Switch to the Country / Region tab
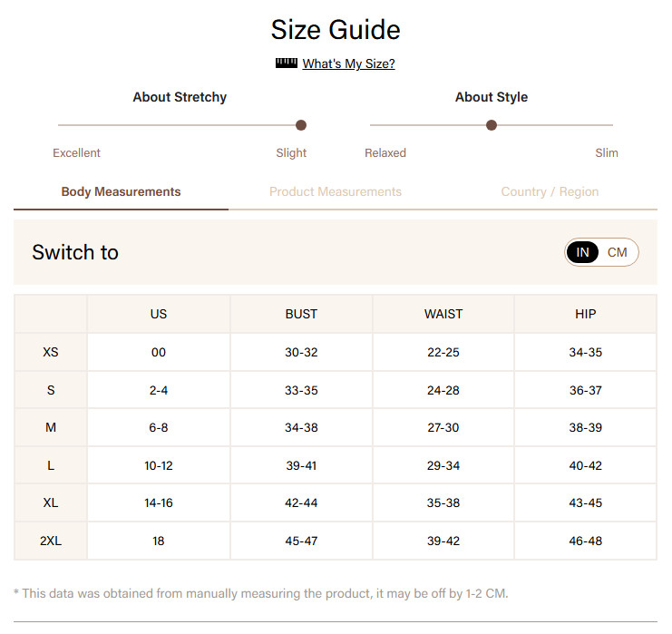This screenshot has height=634, width=672. [550, 191]
